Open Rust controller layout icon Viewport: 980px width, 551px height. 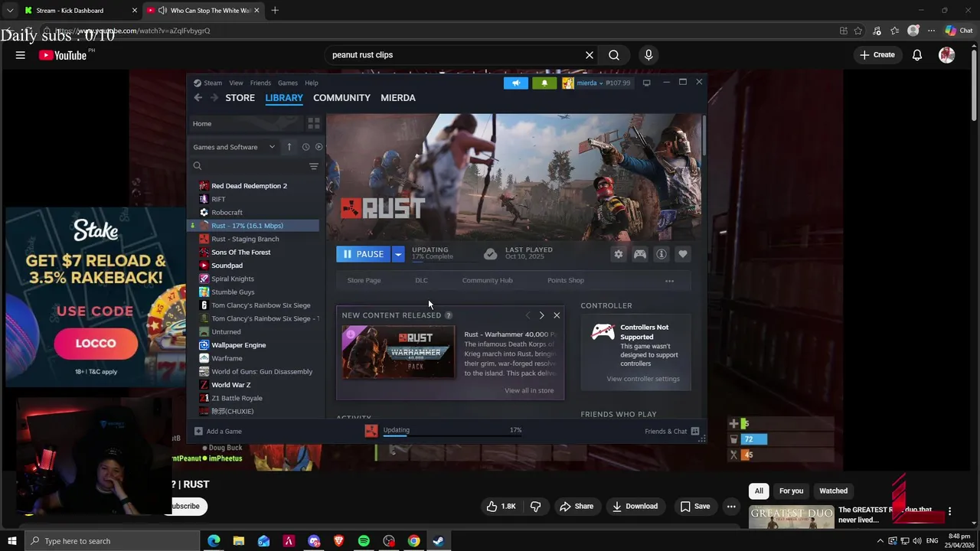click(x=640, y=254)
